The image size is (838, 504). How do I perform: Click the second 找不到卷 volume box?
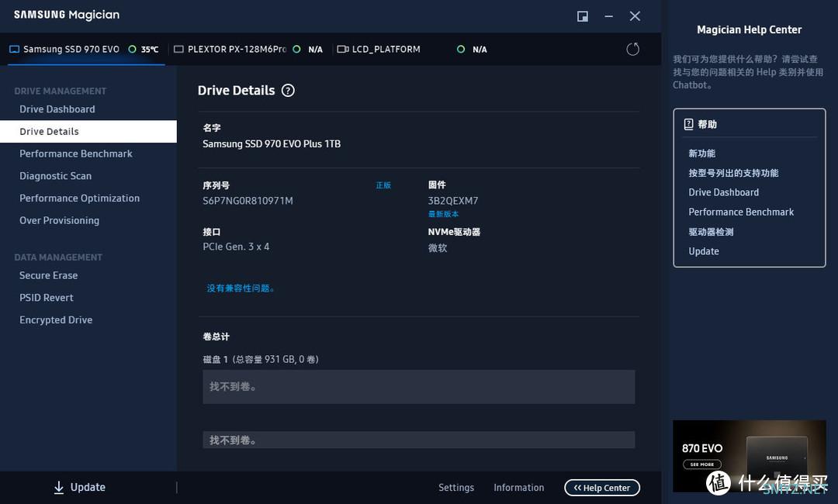(418, 440)
